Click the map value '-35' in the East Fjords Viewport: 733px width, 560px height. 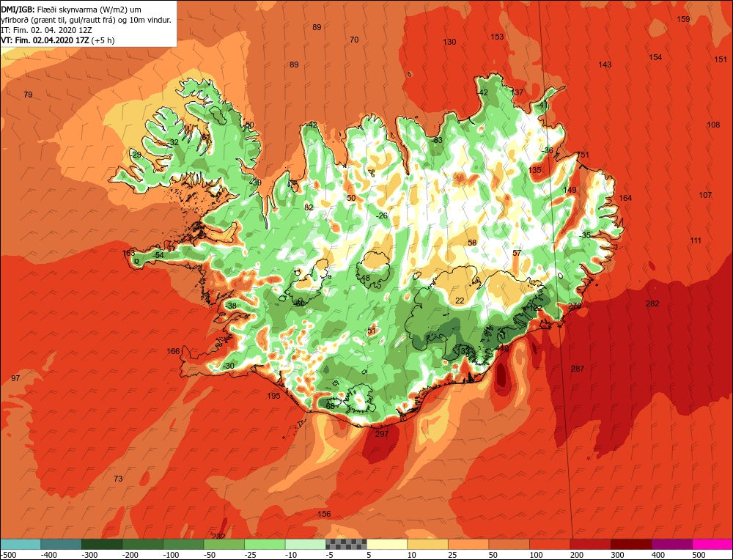pos(585,235)
